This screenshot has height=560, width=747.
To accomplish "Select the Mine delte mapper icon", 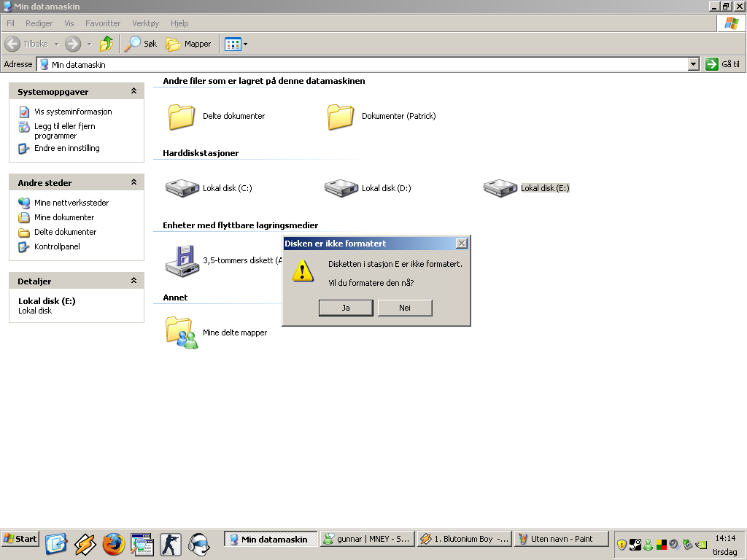I will click(x=182, y=332).
